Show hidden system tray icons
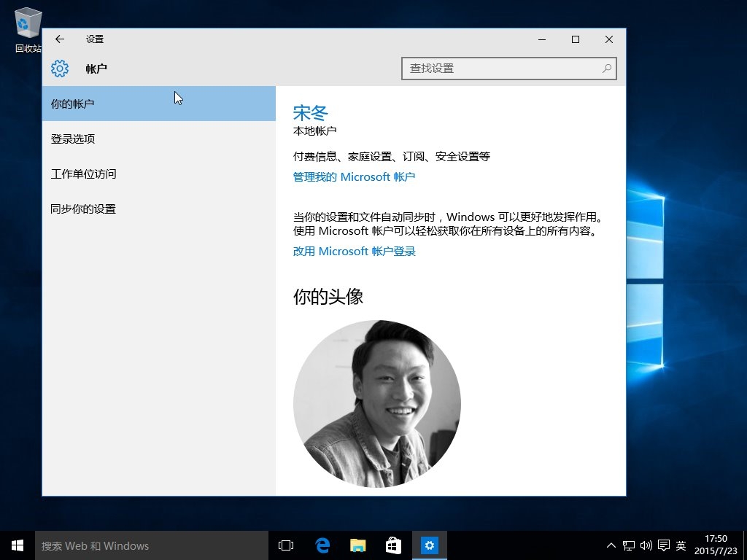Image resolution: width=747 pixels, height=560 pixels. pos(611,545)
